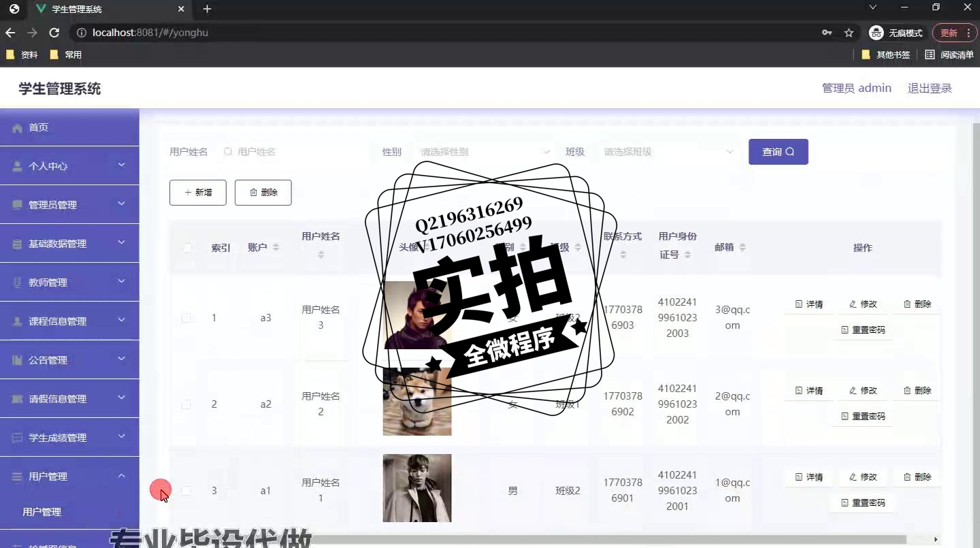
Task: Open the 资料 bookmarks folder
Action: [22, 55]
